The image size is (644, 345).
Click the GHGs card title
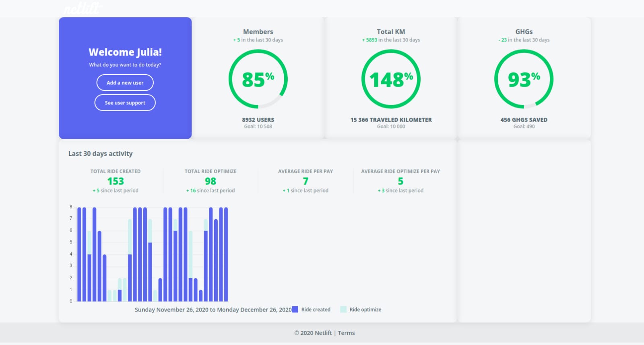(524, 31)
